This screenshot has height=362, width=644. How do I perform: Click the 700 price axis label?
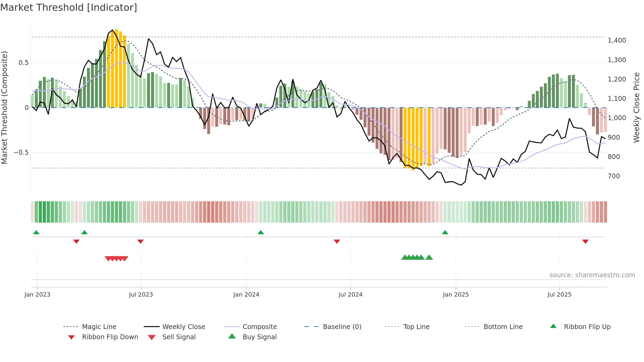tap(614, 176)
